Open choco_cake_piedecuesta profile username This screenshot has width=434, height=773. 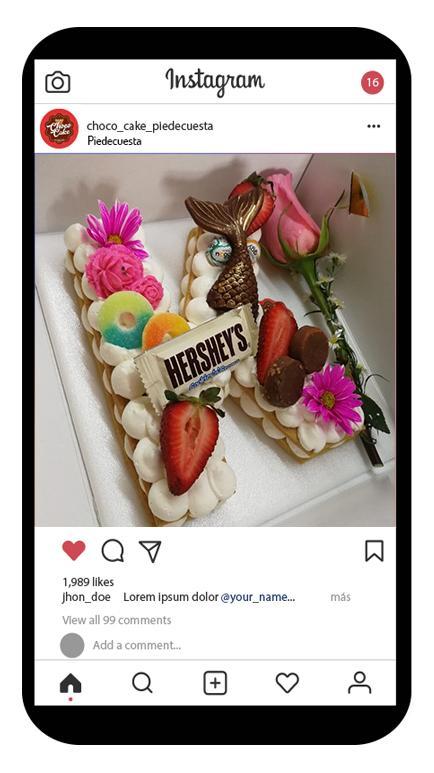tap(150, 126)
